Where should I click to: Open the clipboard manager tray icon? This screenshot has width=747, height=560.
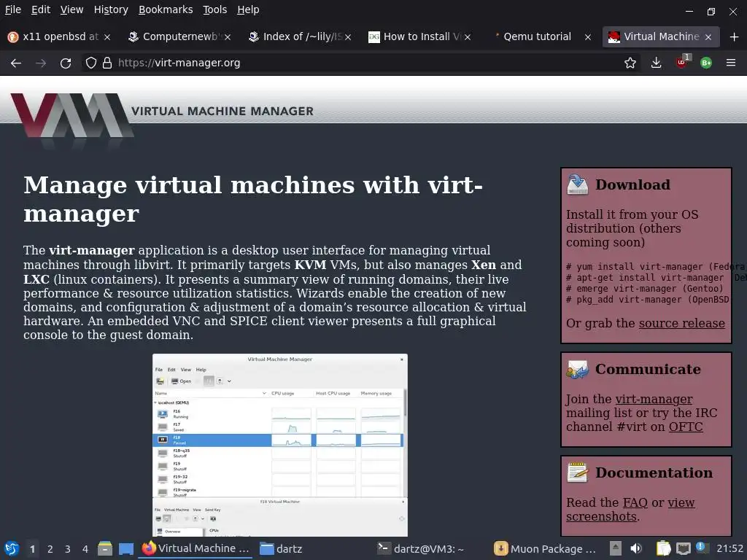663,548
